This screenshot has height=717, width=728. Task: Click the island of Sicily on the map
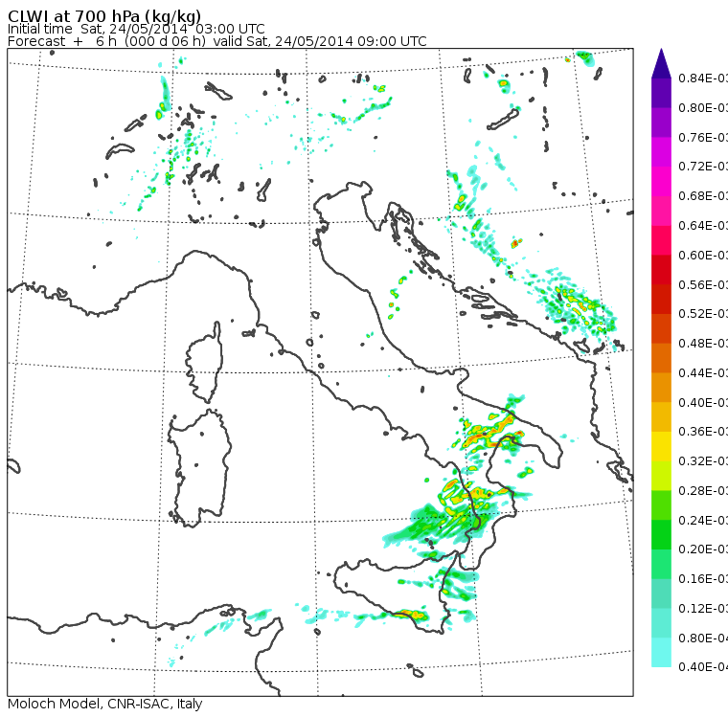pos(395,592)
